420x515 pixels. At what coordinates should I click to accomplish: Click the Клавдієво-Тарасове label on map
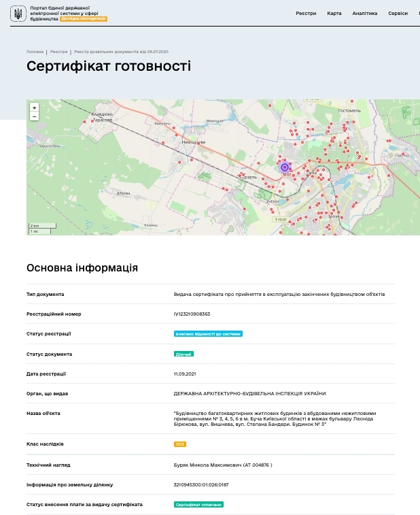click(x=103, y=117)
